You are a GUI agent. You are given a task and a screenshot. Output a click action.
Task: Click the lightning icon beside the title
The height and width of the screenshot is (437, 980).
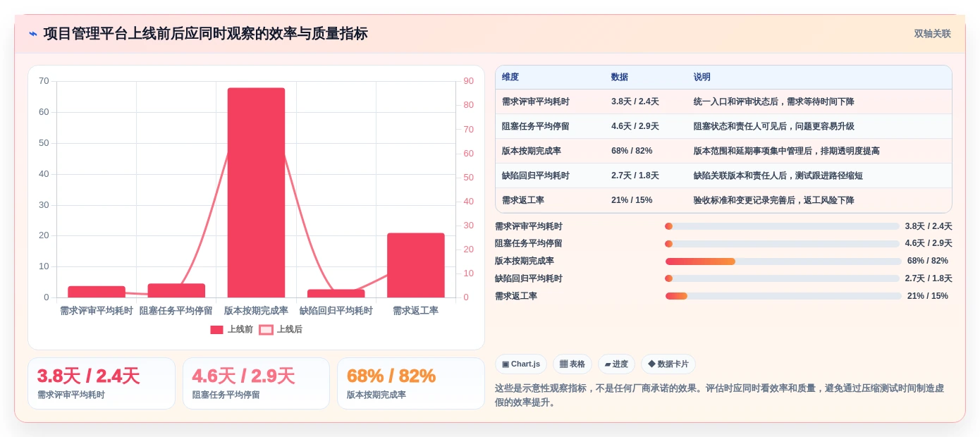coord(32,34)
